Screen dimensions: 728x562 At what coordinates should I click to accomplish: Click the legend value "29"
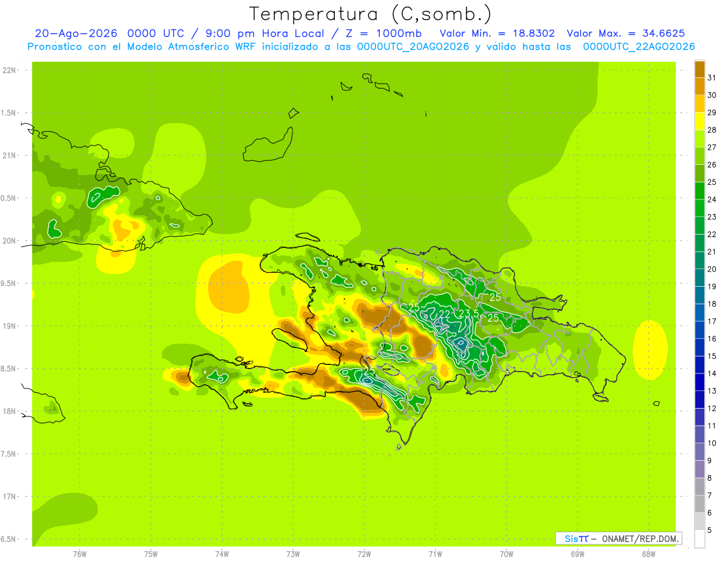coord(712,112)
